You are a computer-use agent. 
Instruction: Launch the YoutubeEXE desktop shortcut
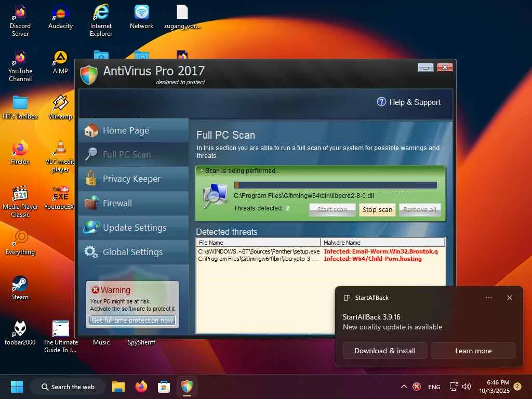click(60, 198)
